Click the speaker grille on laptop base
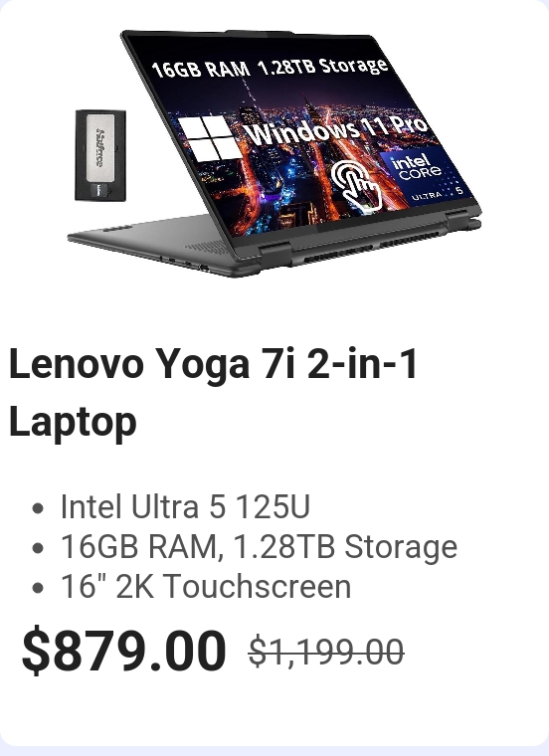Viewport: 549px width, 756px height. [208, 248]
